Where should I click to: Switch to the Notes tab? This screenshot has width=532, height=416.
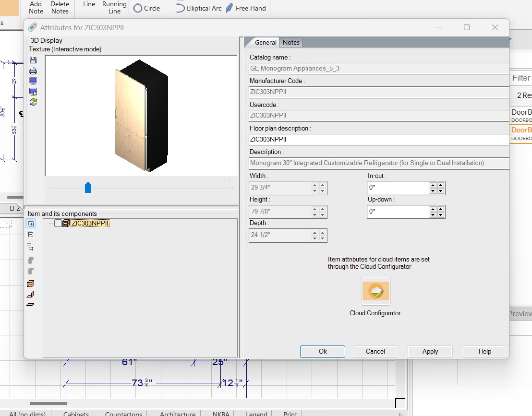(x=291, y=42)
